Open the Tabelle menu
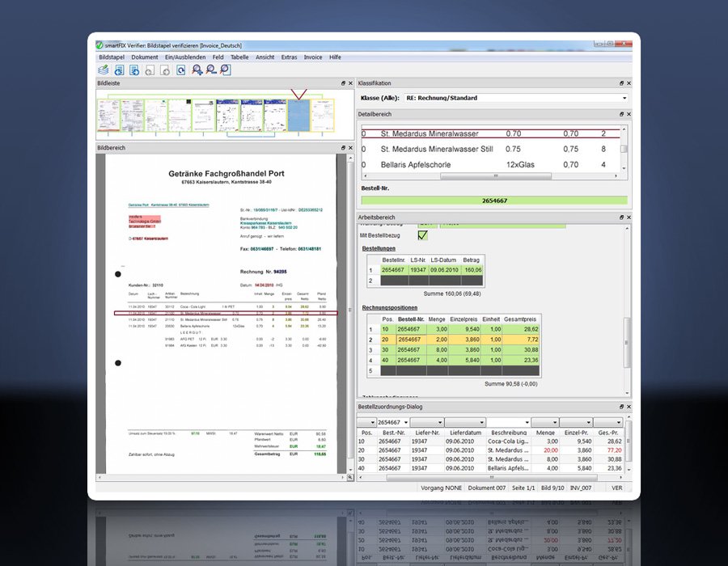The image size is (728, 566). click(239, 57)
